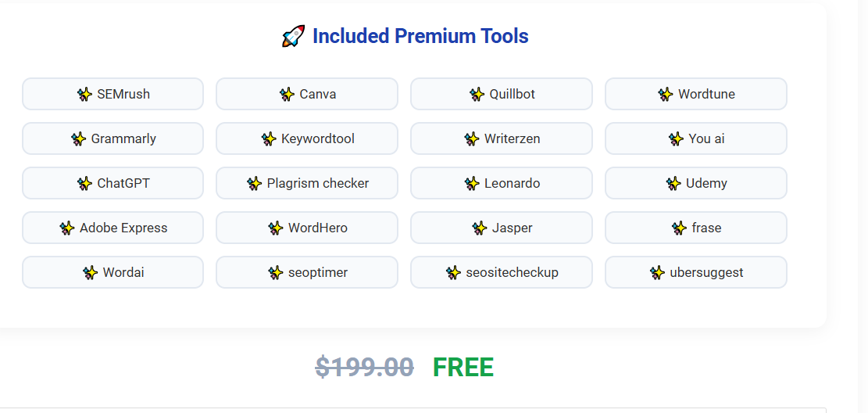Click the sparkle icon on the Canva chip
This screenshot has width=868, height=413.
tap(287, 94)
